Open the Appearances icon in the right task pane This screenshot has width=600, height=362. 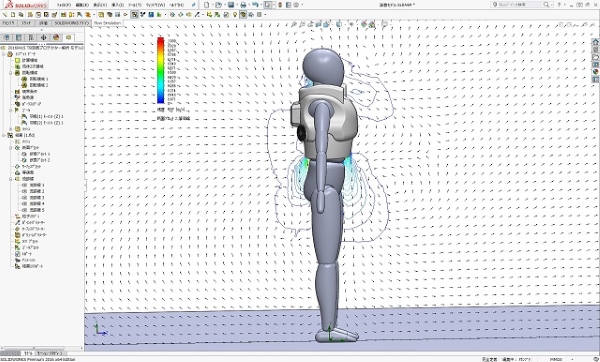595,72
